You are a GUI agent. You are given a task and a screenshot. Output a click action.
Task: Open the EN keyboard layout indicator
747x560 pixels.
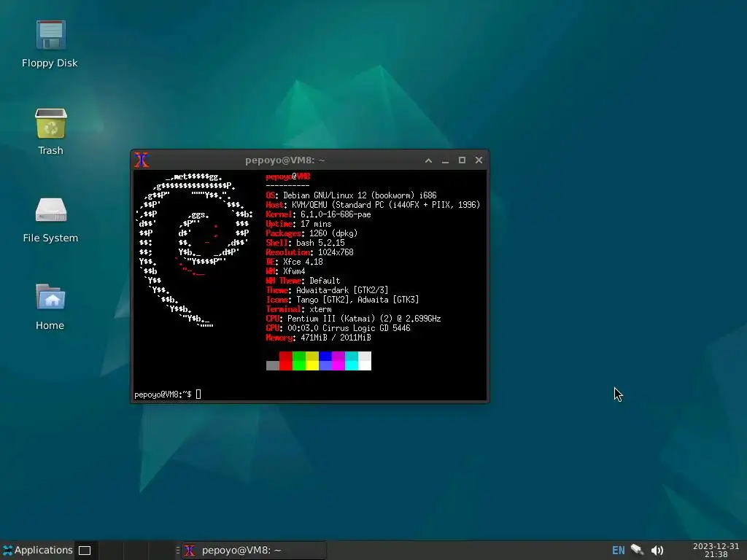click(x=618, y=551)
